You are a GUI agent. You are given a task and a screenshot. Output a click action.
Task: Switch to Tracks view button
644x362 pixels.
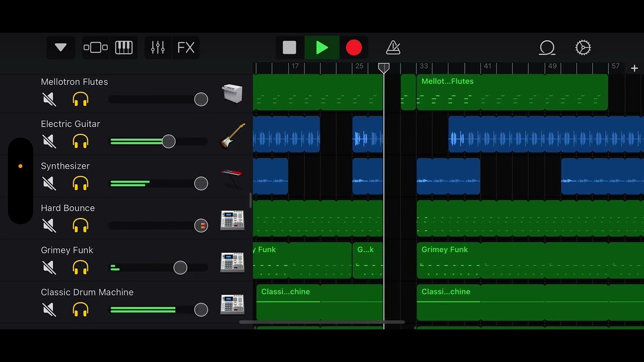(96, 48)
